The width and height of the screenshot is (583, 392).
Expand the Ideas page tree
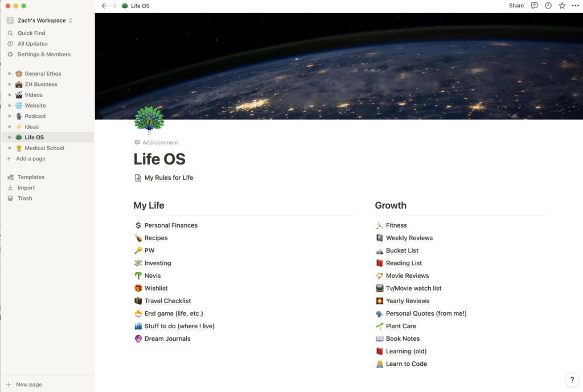tap(10, 127)
